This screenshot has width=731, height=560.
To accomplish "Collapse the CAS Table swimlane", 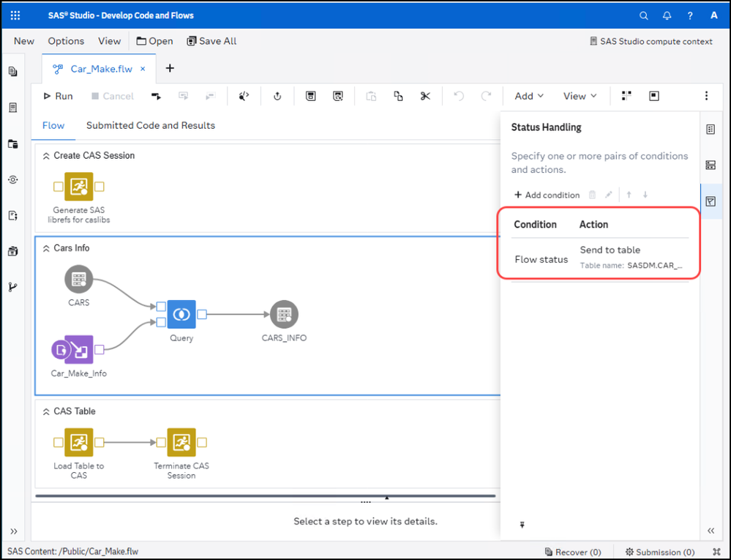I will (x=46, y=411).
